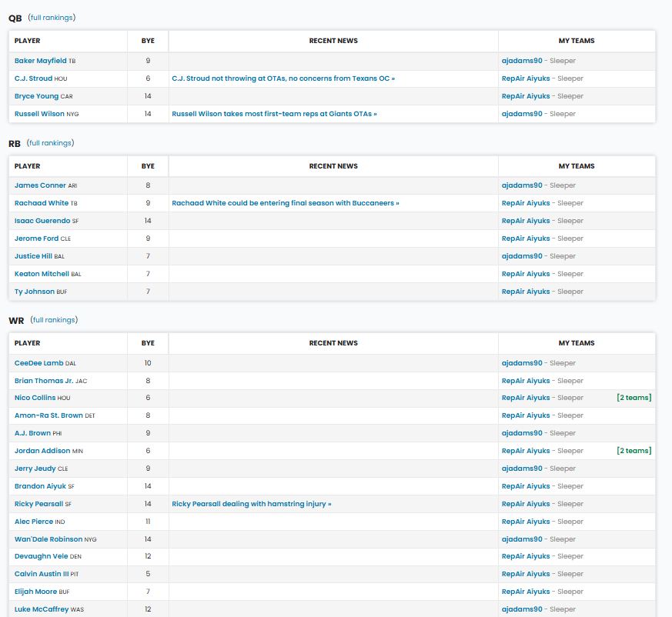Open Calvin Austin III player link

[42, 574]
